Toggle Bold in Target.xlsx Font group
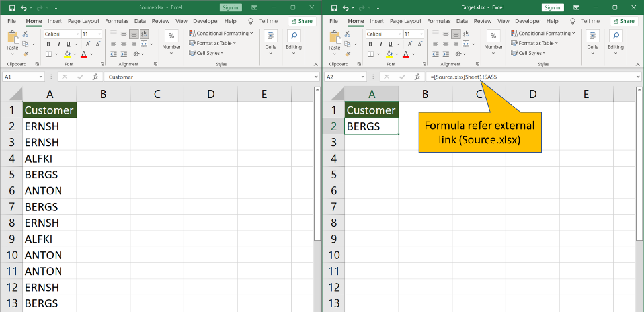This screenshot has width=644, height=312. click(370, 44)
